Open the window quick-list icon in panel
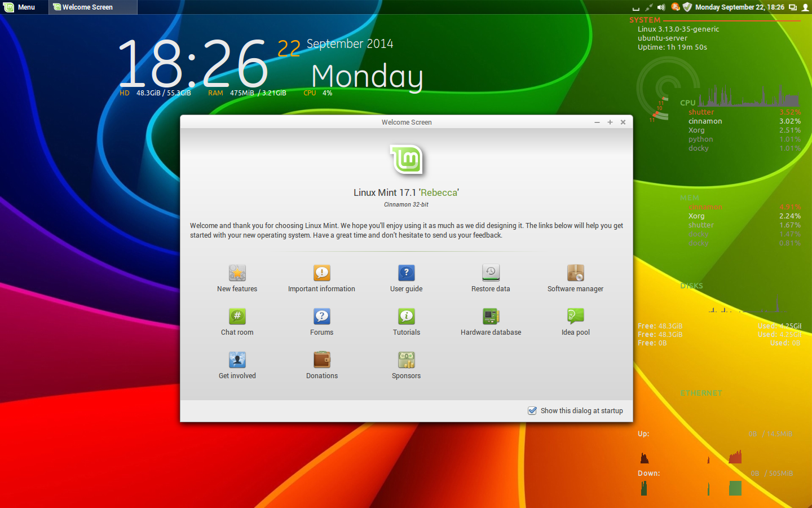This screenshot has width=812, height=508. (793, 7)
